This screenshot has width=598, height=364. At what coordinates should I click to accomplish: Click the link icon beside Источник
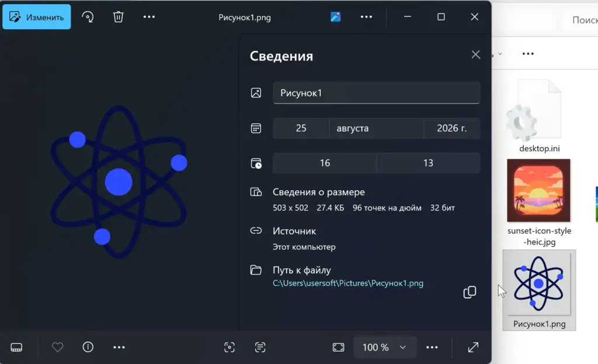(x=256, y=230)
